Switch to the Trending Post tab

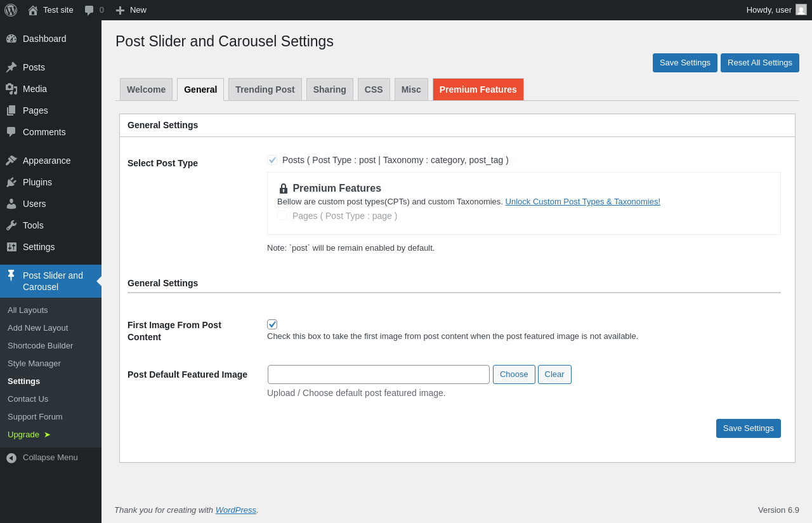point(265,89)
